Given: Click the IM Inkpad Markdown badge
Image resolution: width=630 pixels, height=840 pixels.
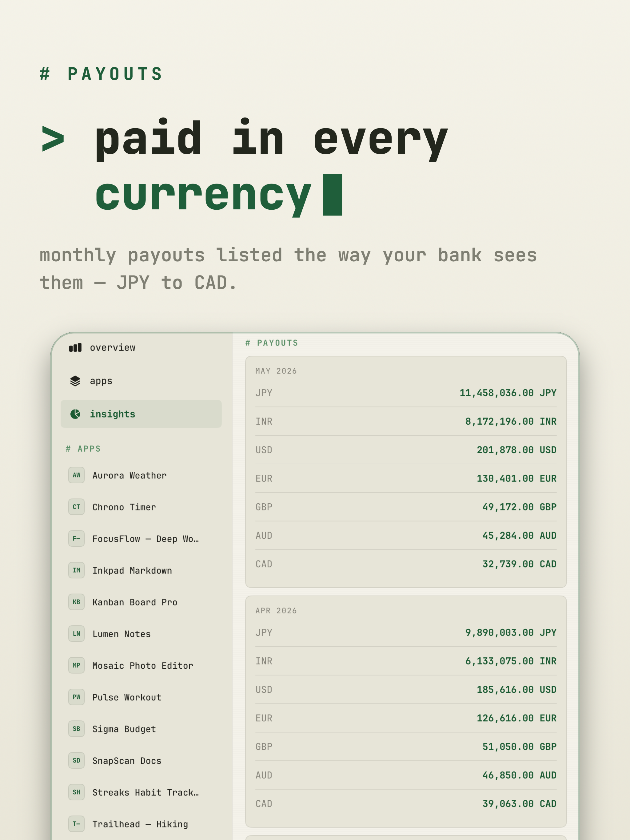Looking at the screenshot, I should click(76, 570).
